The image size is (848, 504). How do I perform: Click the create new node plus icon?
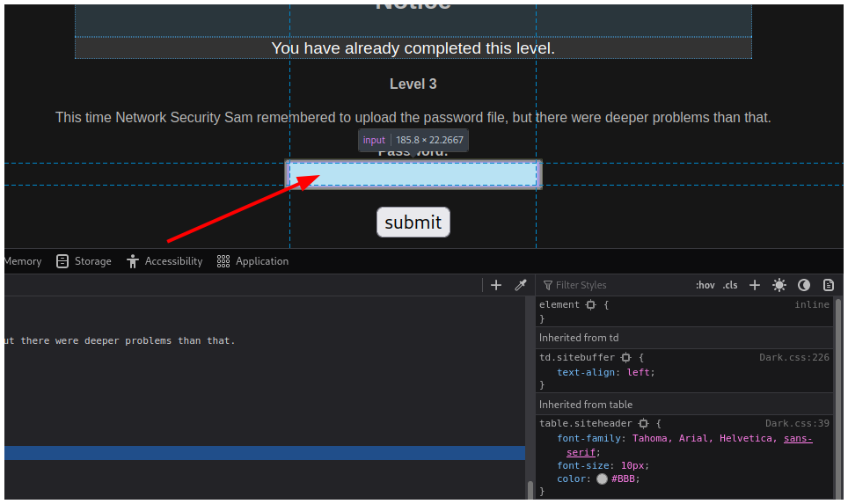pyautogui.click(x=496, y=285)
